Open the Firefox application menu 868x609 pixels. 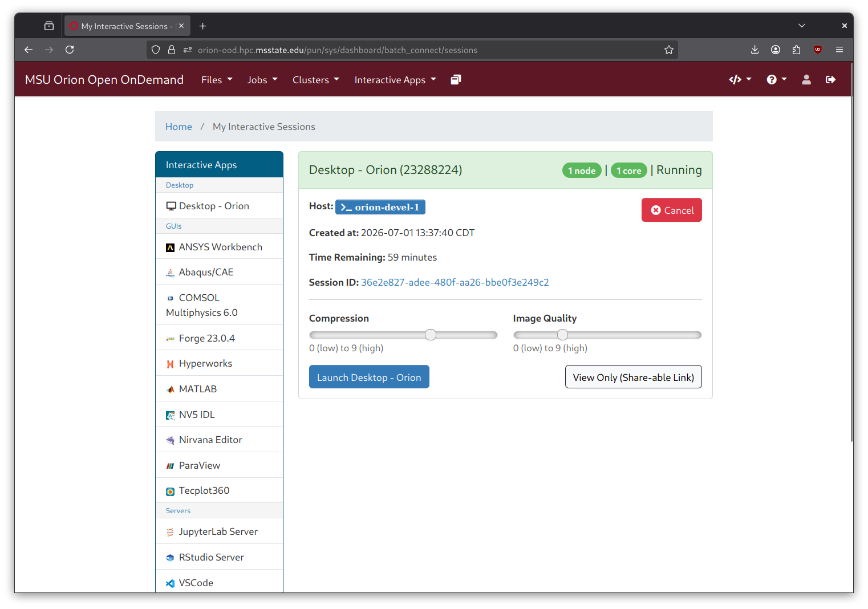coord(839,50)
